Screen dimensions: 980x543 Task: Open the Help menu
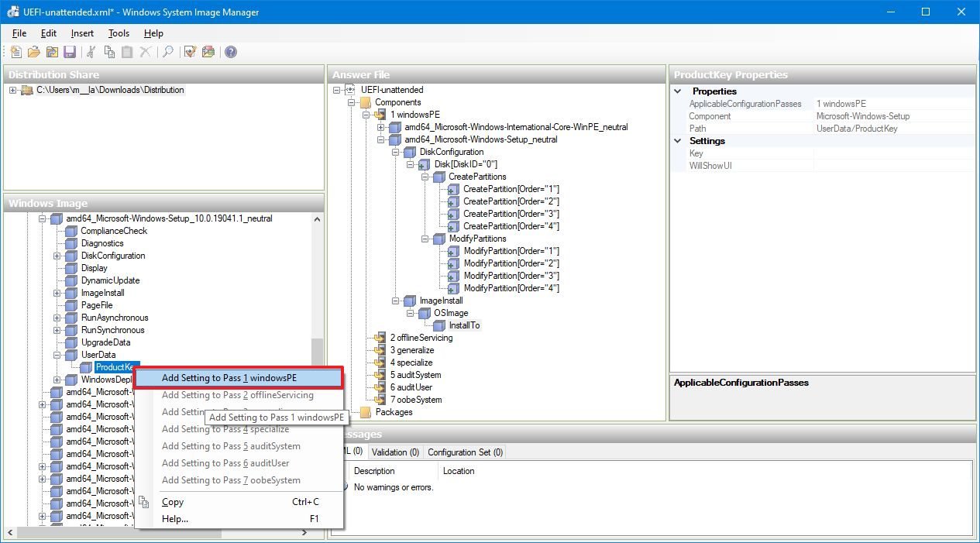[153, 33]
